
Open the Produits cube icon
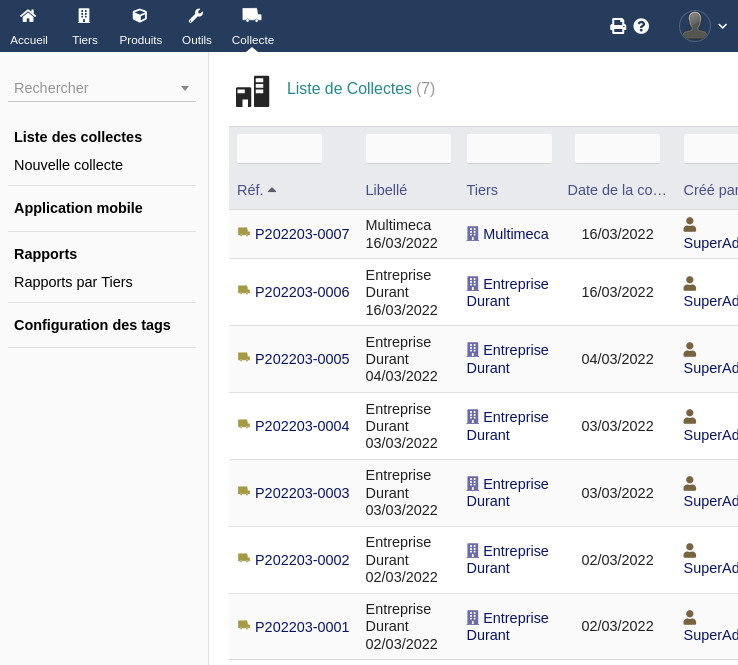140,16
